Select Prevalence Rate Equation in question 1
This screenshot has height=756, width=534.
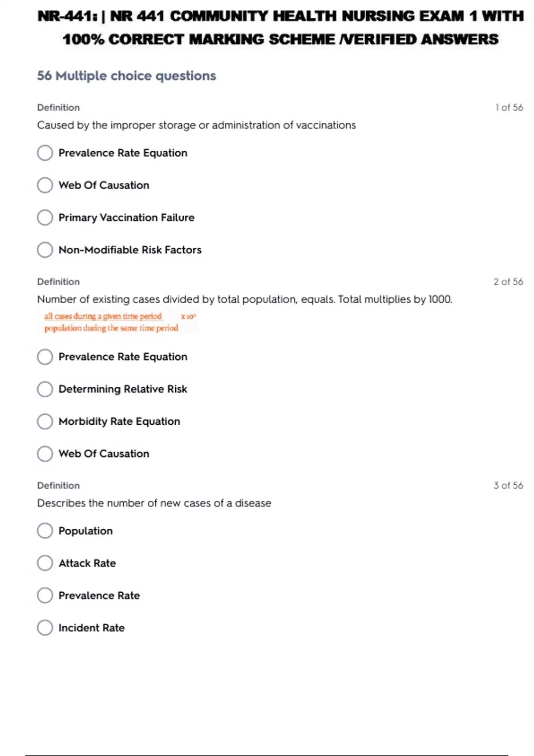click(45, 153)
